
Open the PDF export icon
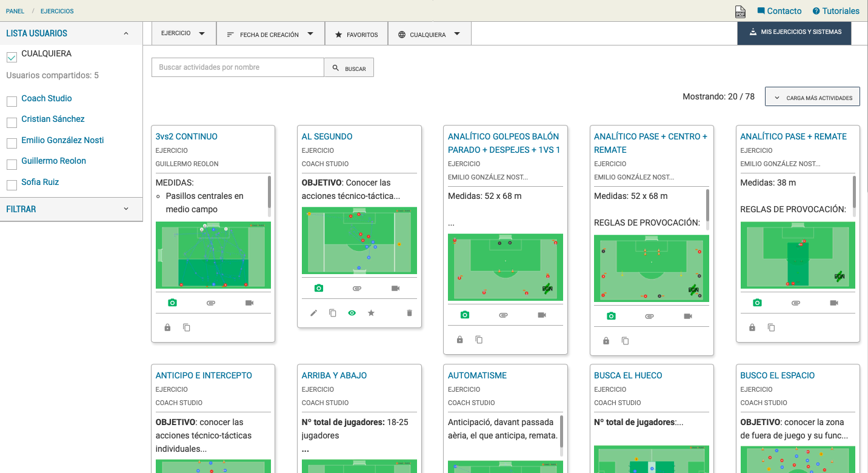click(x=740, y=12)
